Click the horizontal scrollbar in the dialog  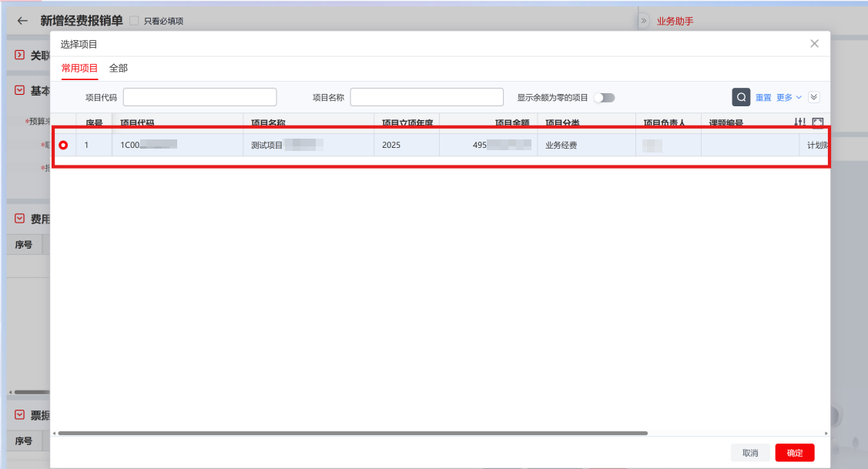tap(352, 434)
